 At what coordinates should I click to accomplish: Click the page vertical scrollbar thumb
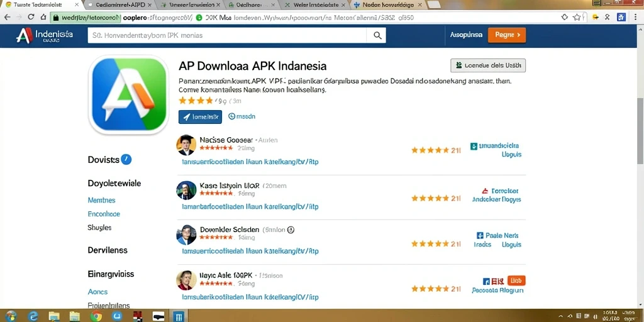coord(640,131)
